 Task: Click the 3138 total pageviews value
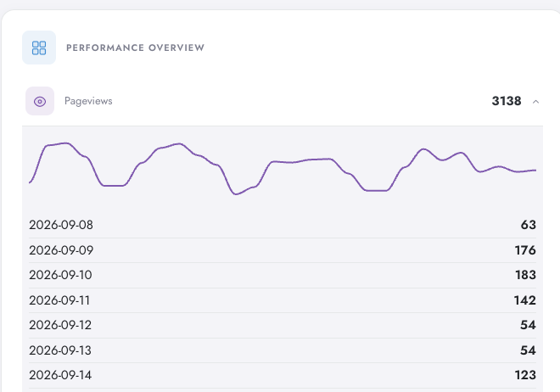coord(507,101)
